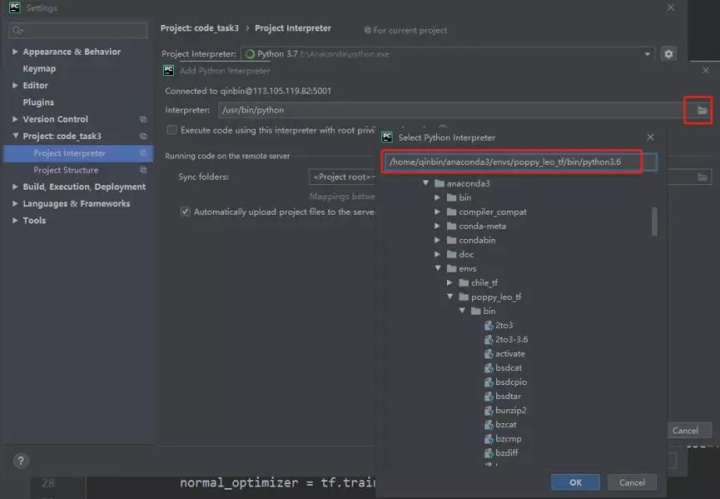Expand the condabin folder
This screenshot has height=499, width=720.
click(x=437, y=241)
